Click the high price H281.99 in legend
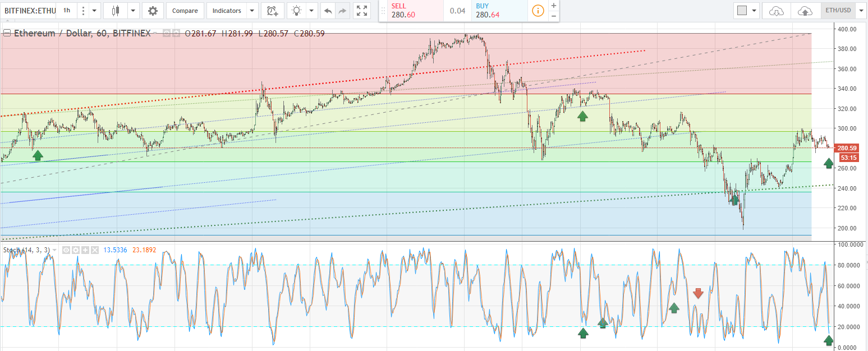 [237, 34]
